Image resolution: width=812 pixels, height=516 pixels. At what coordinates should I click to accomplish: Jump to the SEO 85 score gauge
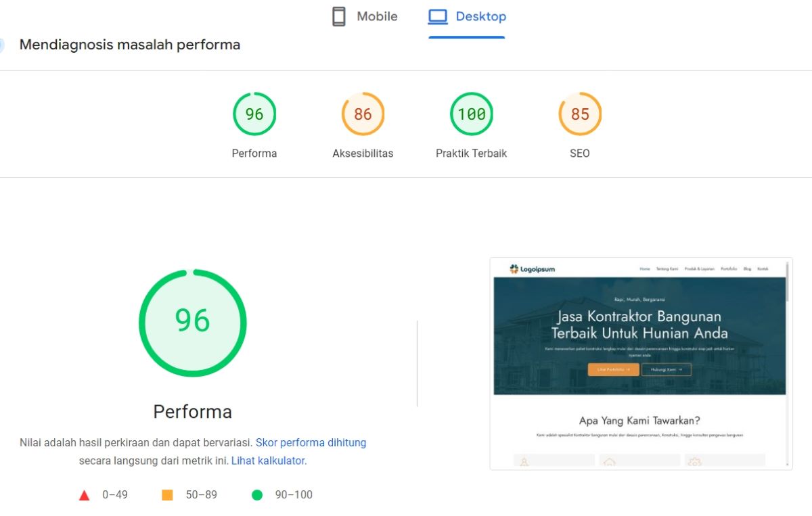580,114
